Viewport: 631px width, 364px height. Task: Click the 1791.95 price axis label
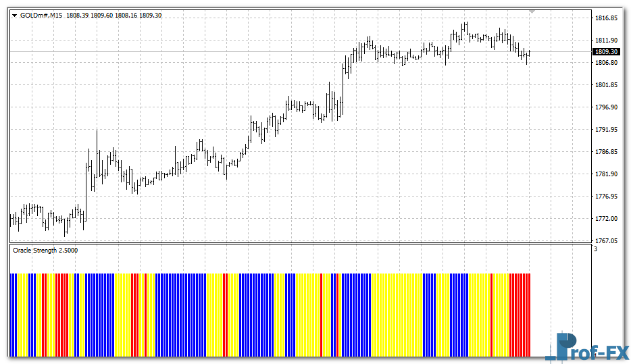pyautogui.click(x=605, y=129)
